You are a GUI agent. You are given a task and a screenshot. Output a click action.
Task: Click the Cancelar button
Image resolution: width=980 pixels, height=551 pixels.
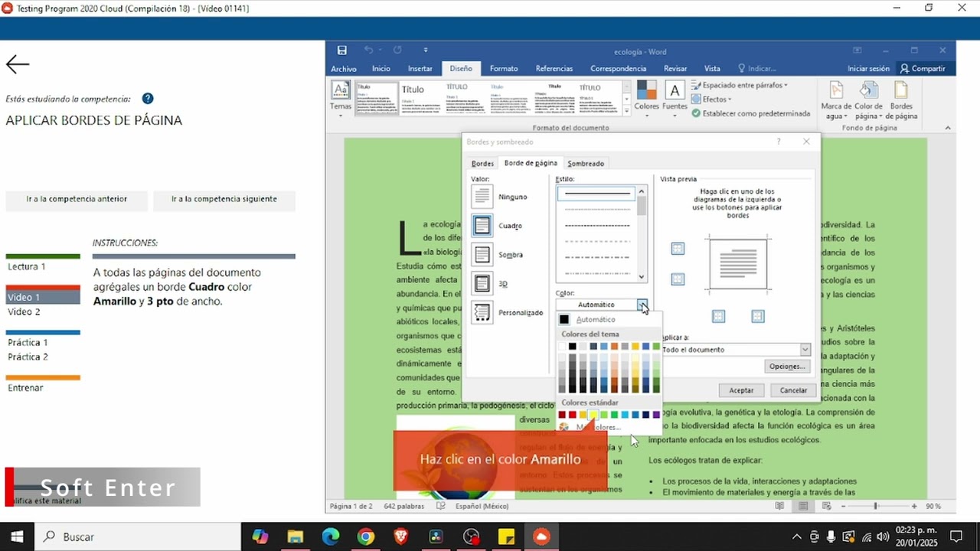point(793,390)
